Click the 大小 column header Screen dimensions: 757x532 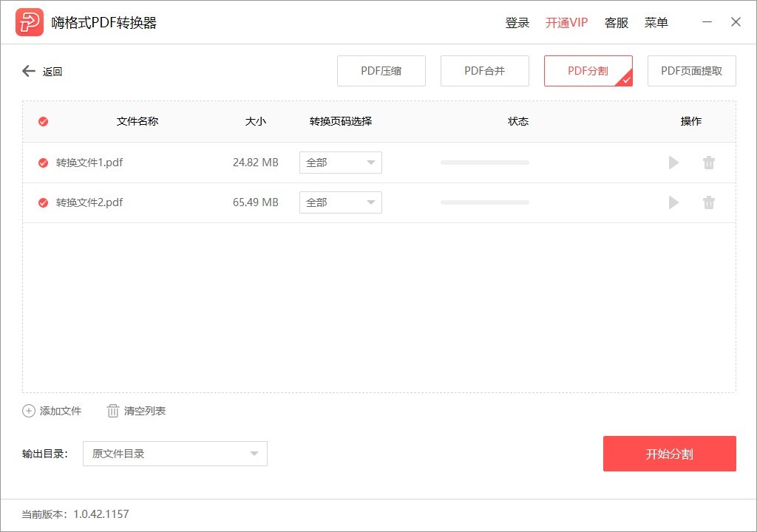[x=255, y=121]
